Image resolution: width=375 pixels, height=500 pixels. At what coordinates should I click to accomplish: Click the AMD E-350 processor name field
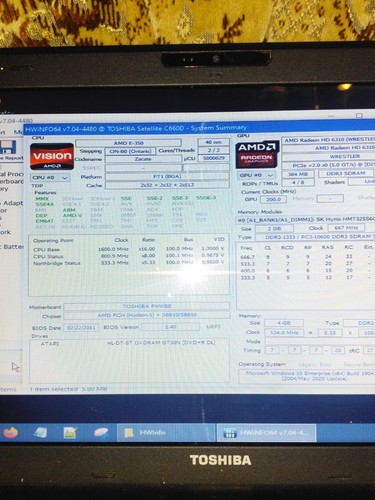(128, 143)
